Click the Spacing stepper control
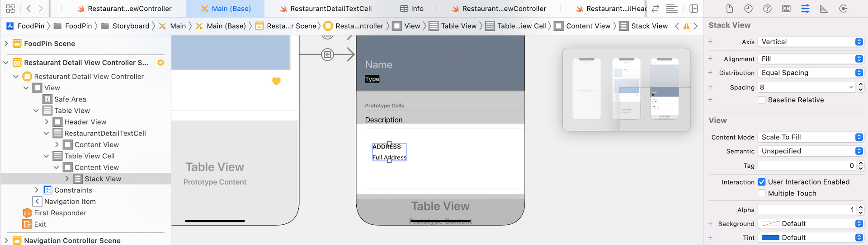The height and width of the screenshot is (245, 868). click(860, 87)
